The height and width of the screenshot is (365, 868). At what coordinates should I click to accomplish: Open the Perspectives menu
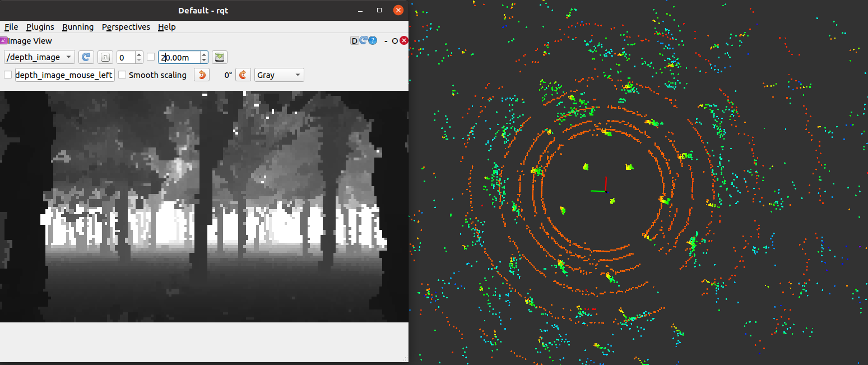coord(126,27)
